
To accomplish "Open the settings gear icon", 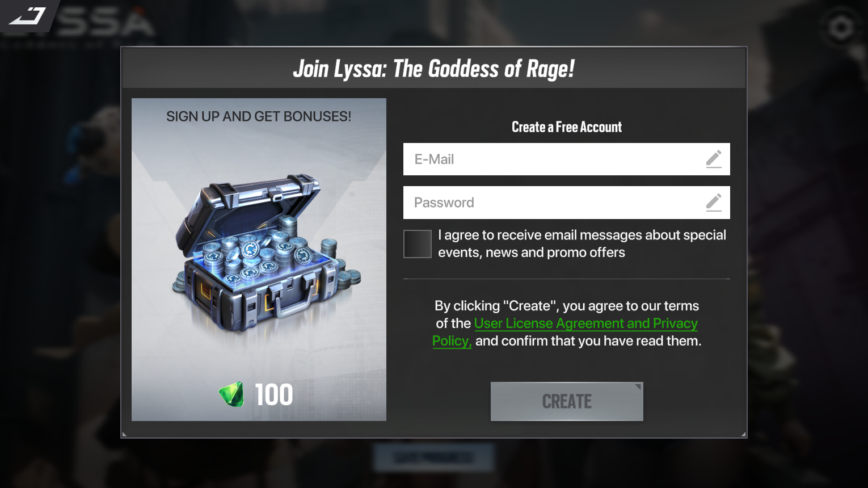I will tap(841, 27).
